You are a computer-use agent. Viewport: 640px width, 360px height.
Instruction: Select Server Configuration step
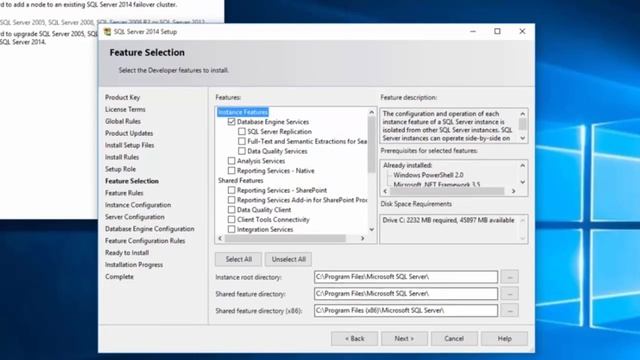click(135, 217)
